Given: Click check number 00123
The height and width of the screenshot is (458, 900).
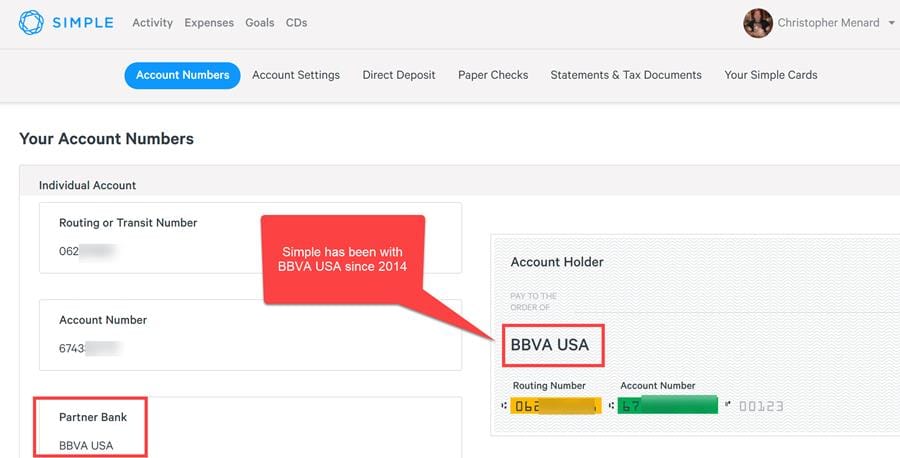Looking at the screenshot, I should point(761,406).
